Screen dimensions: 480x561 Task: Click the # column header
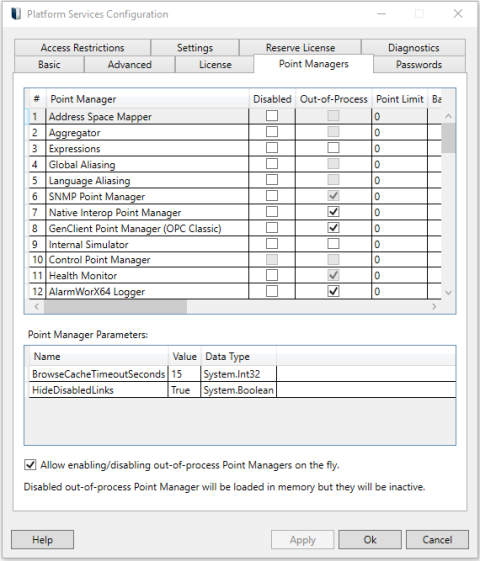[37, 99]
